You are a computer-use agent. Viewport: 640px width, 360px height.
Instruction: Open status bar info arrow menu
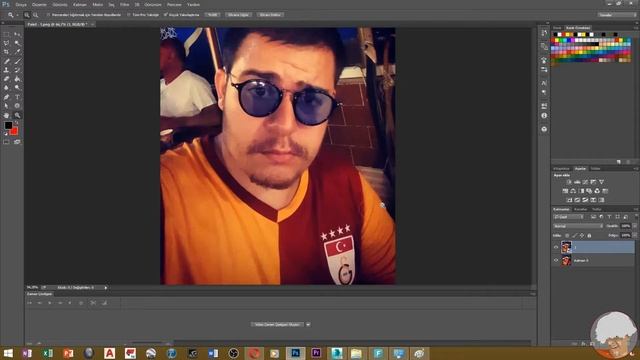106,288
